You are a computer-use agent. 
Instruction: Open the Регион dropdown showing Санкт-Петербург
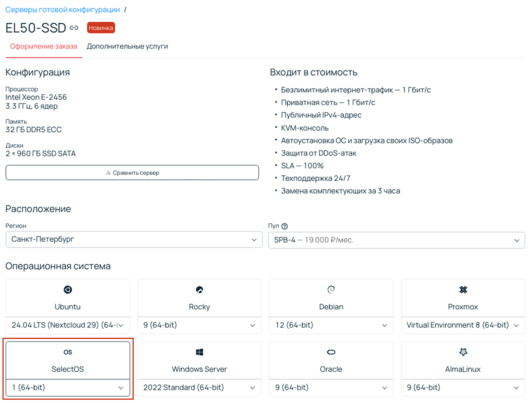point(134,239)
